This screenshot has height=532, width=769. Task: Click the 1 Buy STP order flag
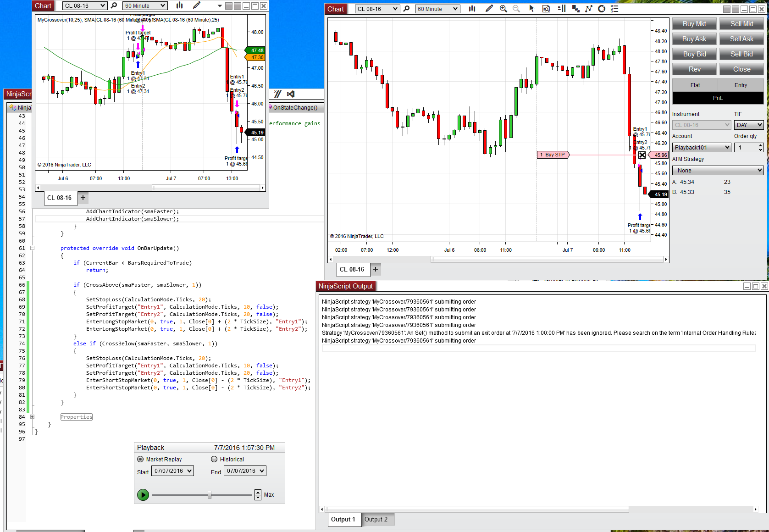[x=553, y=155]
